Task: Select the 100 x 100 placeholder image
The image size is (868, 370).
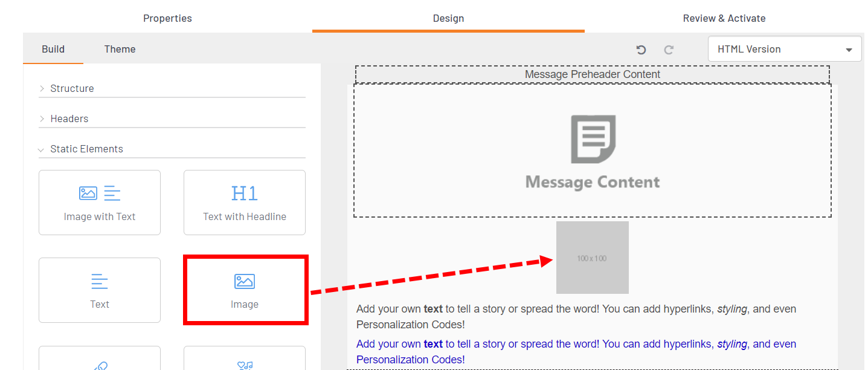Action: tap(592, 258)
